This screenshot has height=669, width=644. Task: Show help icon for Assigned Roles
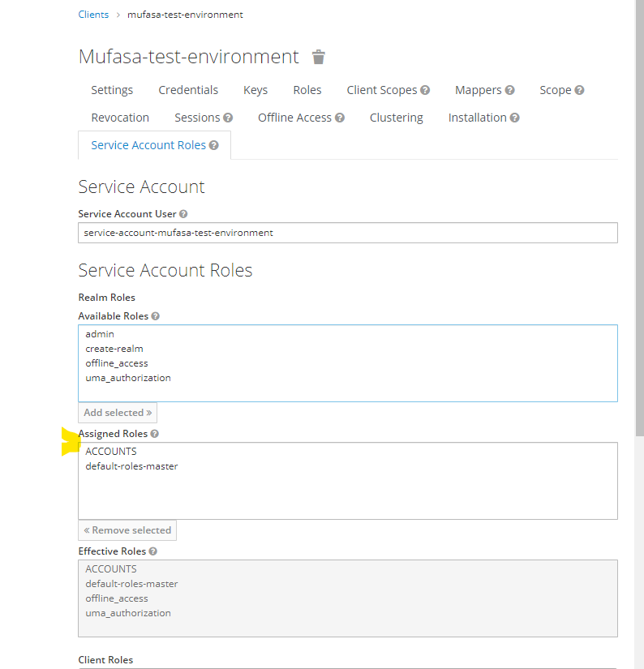[x=154, y=434]
